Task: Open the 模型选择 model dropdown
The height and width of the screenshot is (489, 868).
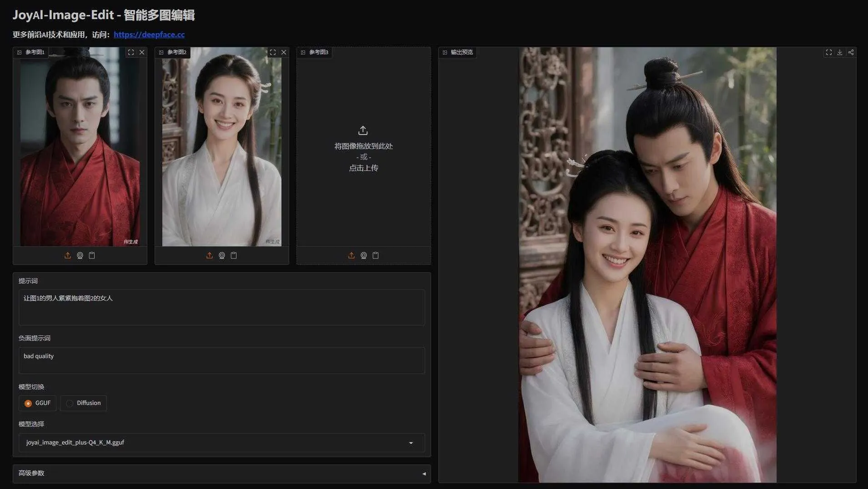Action: 222,443
